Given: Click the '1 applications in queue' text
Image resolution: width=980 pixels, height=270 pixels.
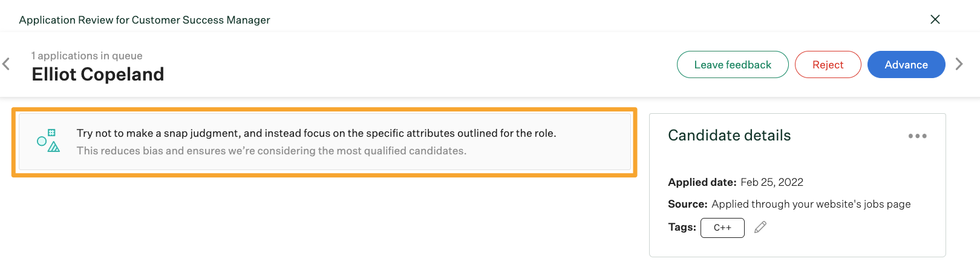Looking at the screenshot, I should 87,56.
